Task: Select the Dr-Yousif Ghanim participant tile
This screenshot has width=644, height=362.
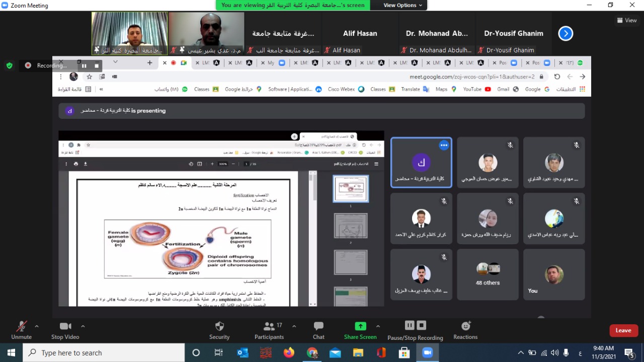Action: coord(513,33)
